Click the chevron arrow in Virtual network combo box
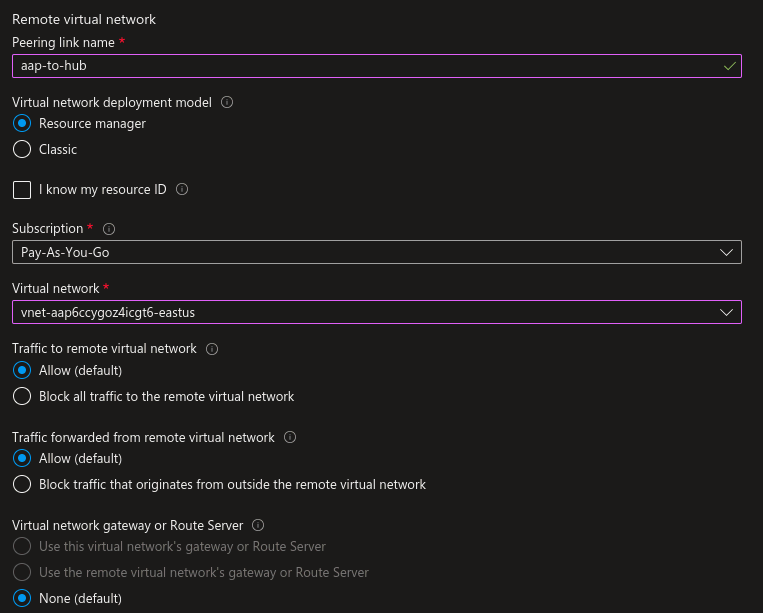763x613 pixels. coord(727,313)
